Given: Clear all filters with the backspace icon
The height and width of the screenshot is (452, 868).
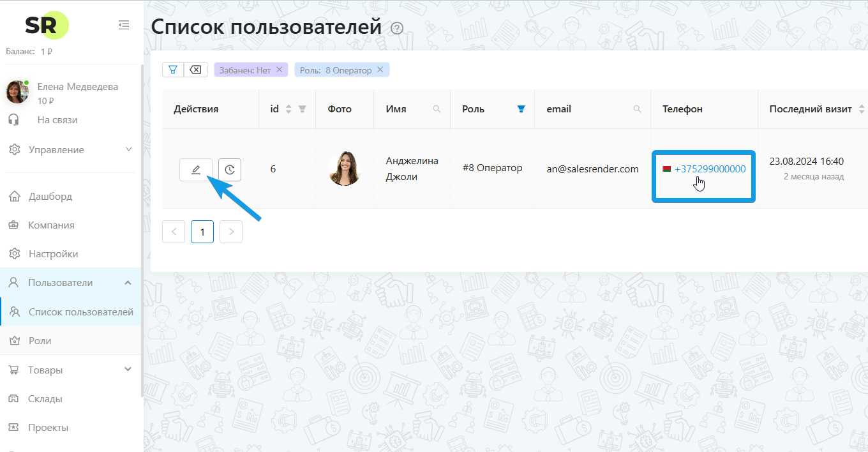Looking at the screenshot, I should tap(195, 70).
